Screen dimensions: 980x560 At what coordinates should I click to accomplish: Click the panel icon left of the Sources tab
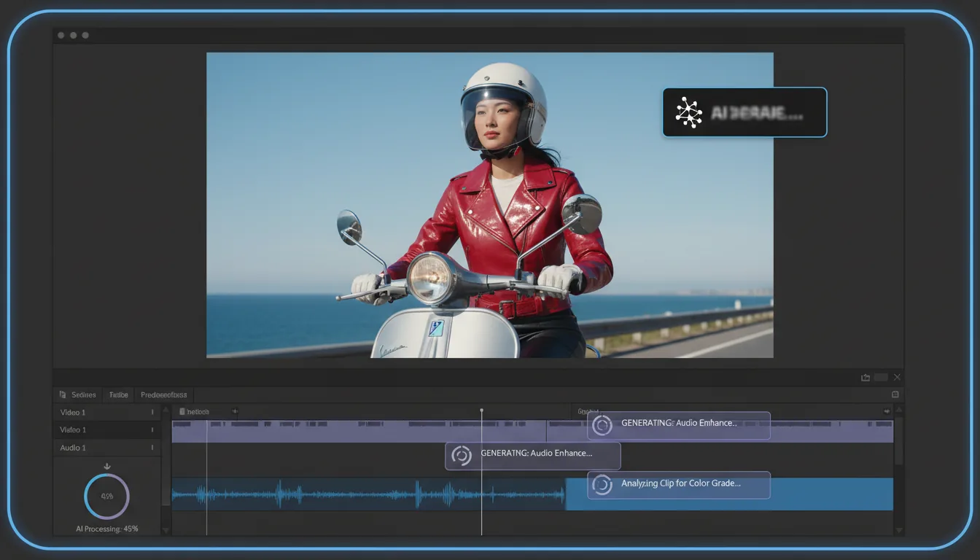click(x=63, y=394)
